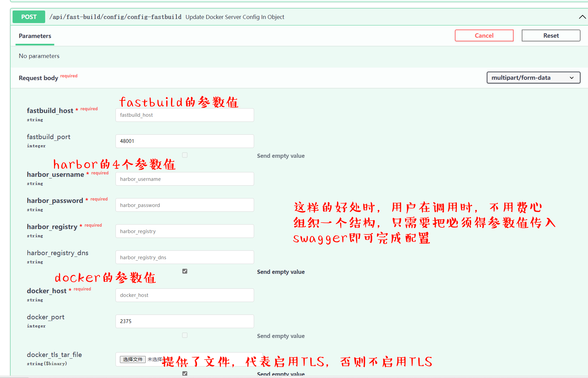Image resolution: width=588 pixels, height=378 pixels.
Task: Click the fastbuild_host field label
Action: 50,111
